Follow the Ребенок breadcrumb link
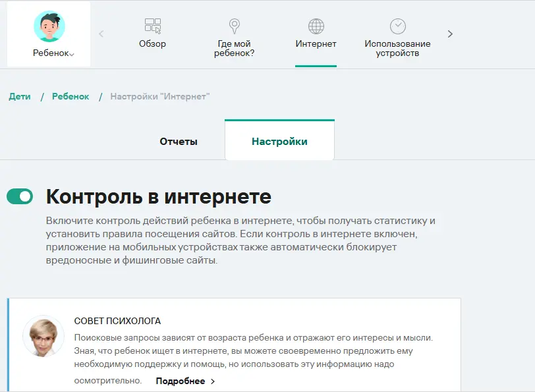Screen dimensions: 535x392 coord(70,97)
